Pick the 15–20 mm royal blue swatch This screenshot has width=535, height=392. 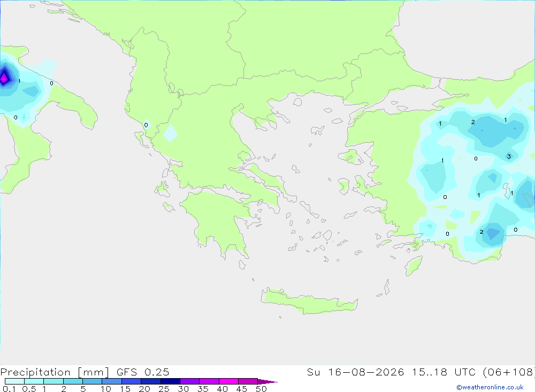point(131,381)
